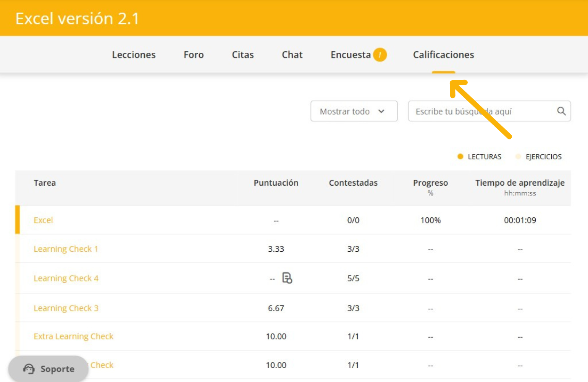588x382 pixels.
Task: Open the Learning Check 3 task
Action: pos(66,308)
